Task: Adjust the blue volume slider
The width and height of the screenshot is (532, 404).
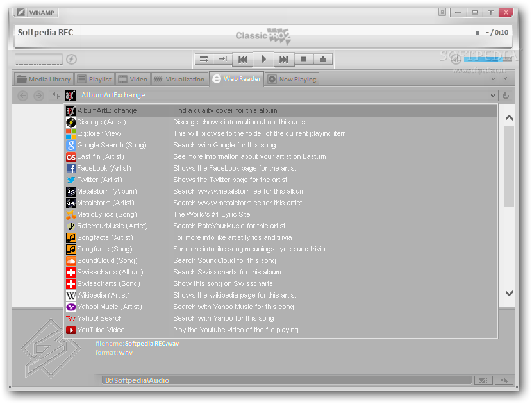Action: 488,60
